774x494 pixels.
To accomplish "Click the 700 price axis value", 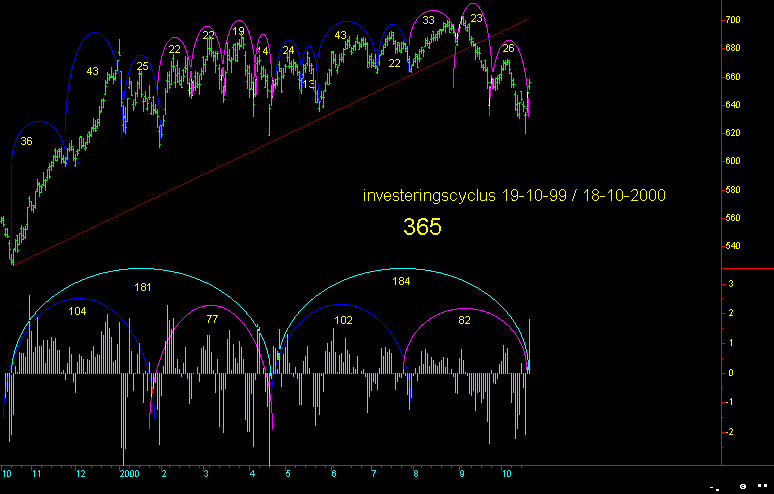I will coord(733,20).
